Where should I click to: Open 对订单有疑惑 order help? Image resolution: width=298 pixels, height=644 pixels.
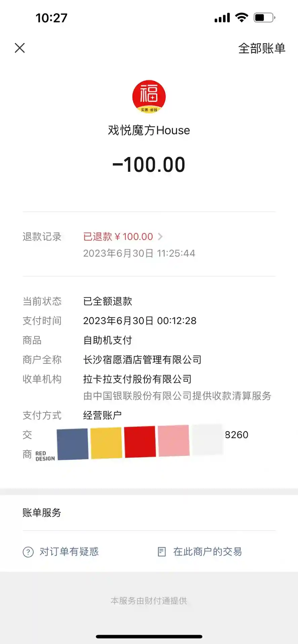pos(69,552)
